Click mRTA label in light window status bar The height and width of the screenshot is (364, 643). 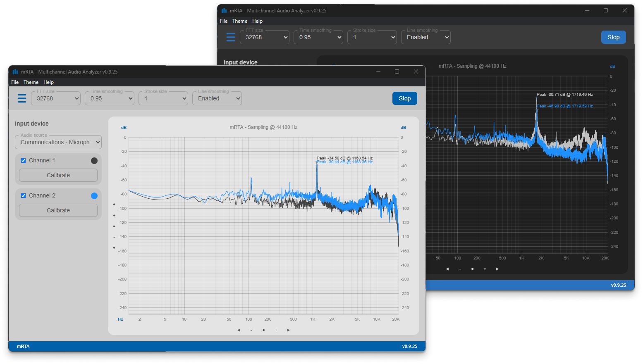pos(23,346)
